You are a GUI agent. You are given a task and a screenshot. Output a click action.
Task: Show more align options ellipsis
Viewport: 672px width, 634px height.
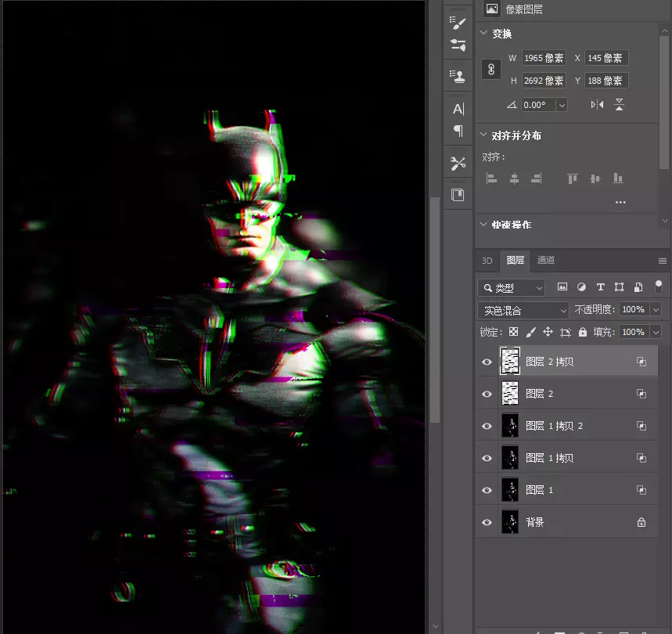click(x=620, y=202)
